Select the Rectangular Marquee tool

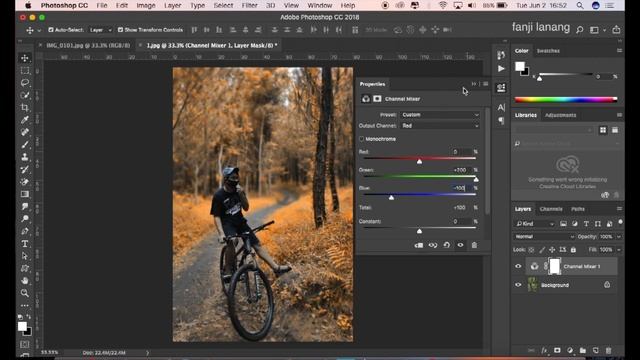[x=25, y=71]
